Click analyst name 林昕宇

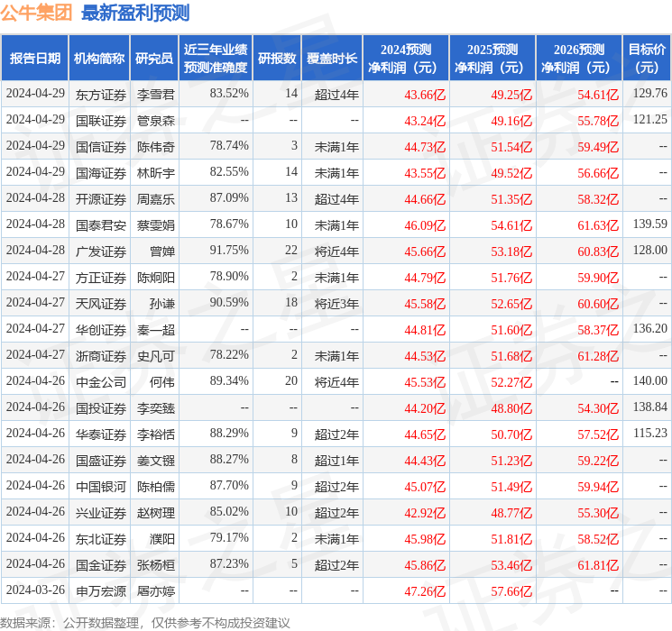click(x=155, y=173)
